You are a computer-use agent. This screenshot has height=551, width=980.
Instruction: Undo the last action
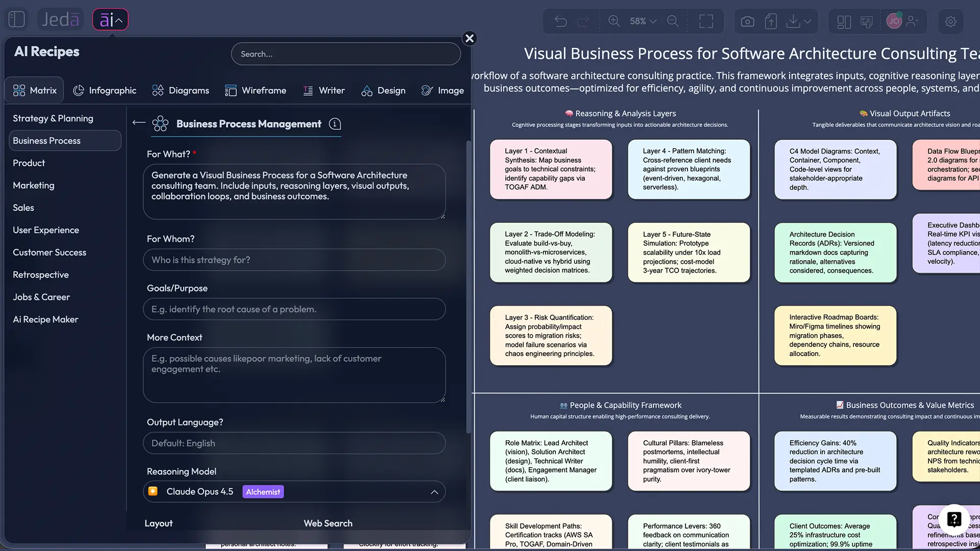click(x=560, y=21)
